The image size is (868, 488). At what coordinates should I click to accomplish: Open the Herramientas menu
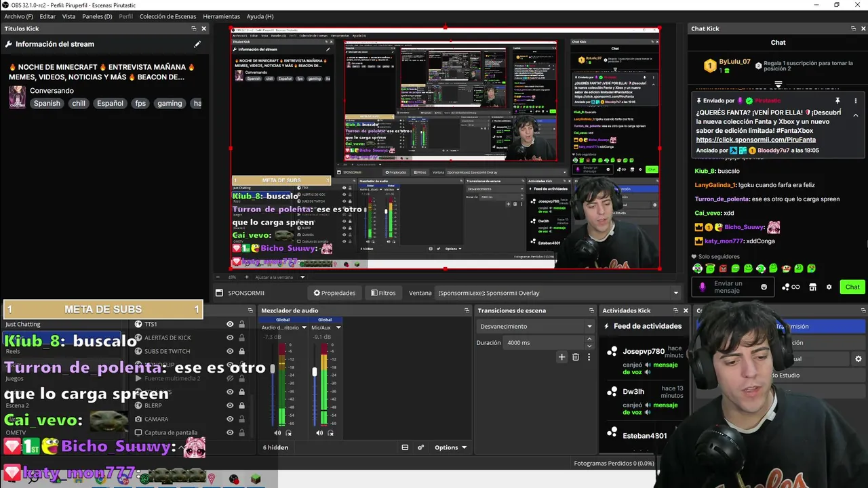coord(221,16)
